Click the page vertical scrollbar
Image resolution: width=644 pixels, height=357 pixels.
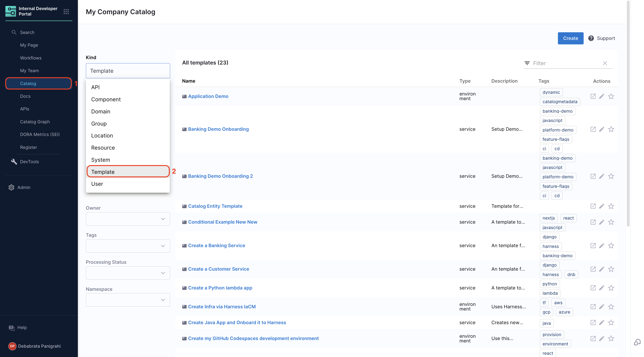click(x=628, y=113)
